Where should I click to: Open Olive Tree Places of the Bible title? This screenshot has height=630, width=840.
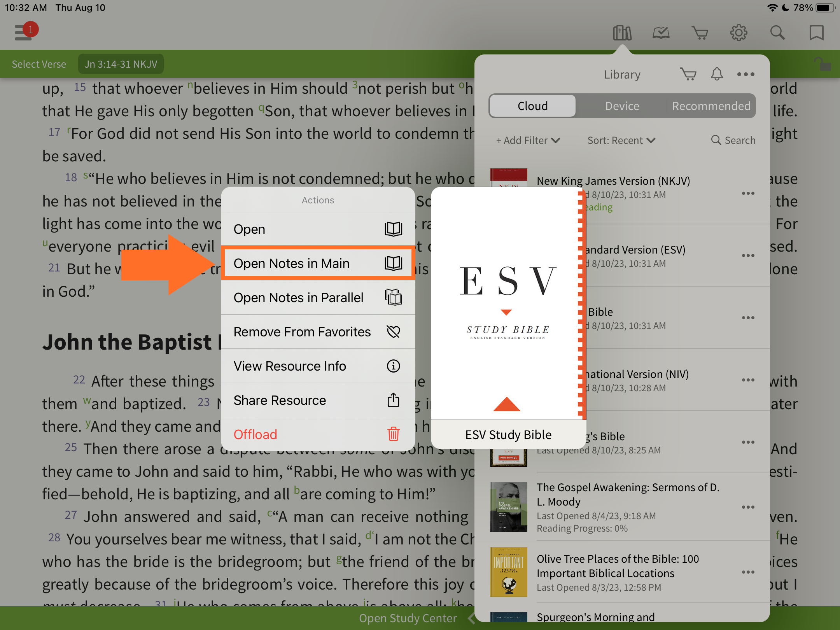point(618,566)
